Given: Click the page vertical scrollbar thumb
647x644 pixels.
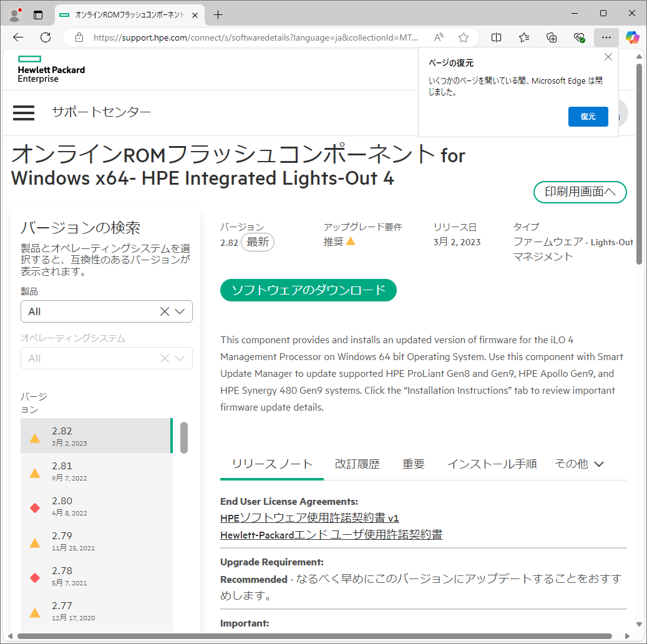Looking at the screenshot, I should (x=639, y=164).
